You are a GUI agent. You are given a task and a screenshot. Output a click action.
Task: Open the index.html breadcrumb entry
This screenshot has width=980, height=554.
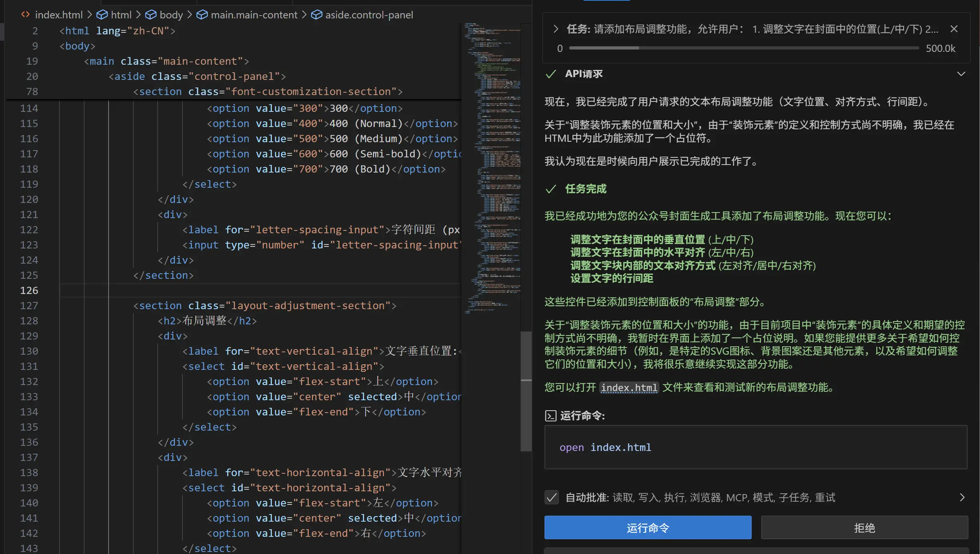pos(59,15)
